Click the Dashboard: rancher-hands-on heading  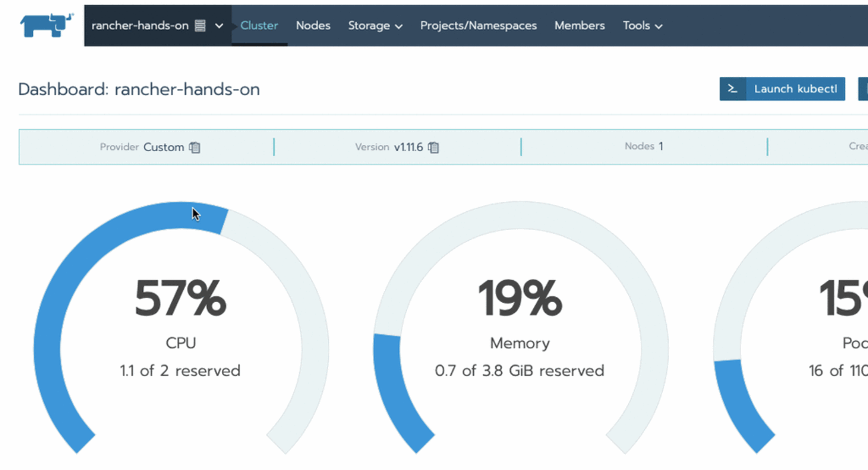coord(139,90)
